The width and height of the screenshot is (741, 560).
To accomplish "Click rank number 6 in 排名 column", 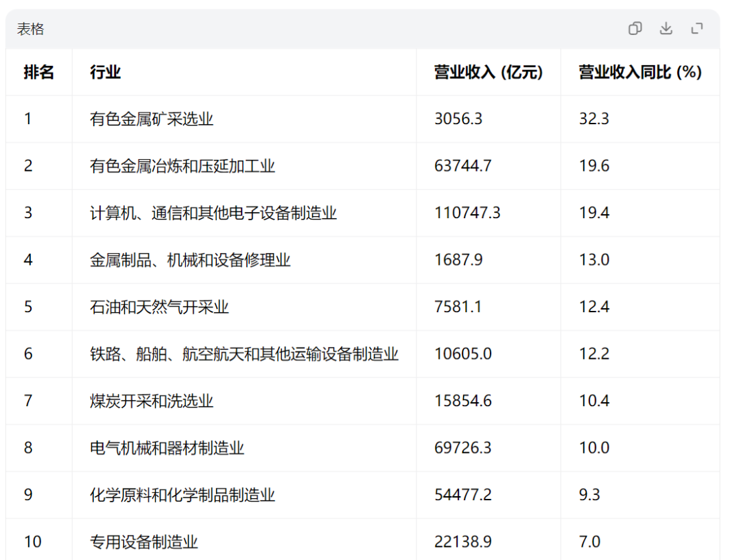I will click(28, 354).
